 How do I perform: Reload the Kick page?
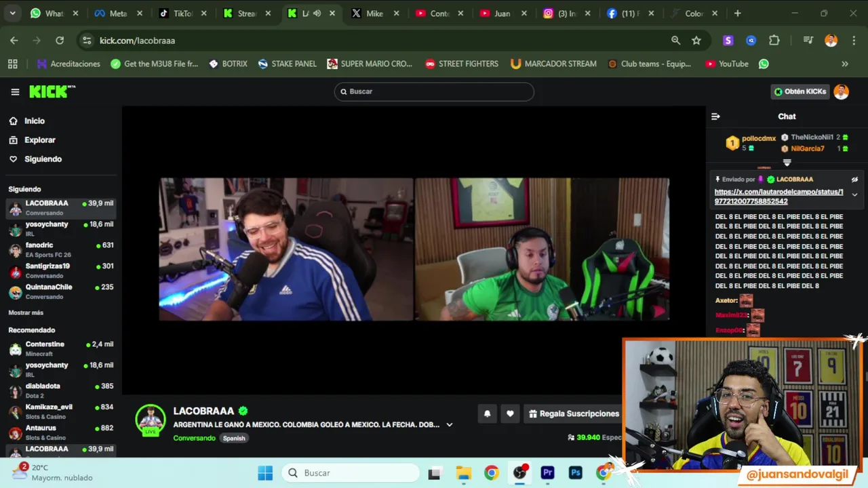pyautogui.click(x=60, y=41)
